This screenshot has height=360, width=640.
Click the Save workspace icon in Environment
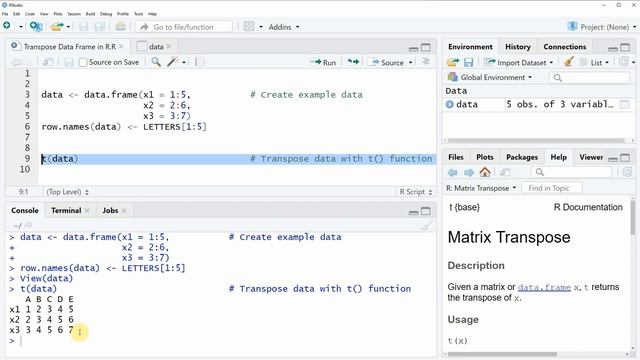click(469, 62)
